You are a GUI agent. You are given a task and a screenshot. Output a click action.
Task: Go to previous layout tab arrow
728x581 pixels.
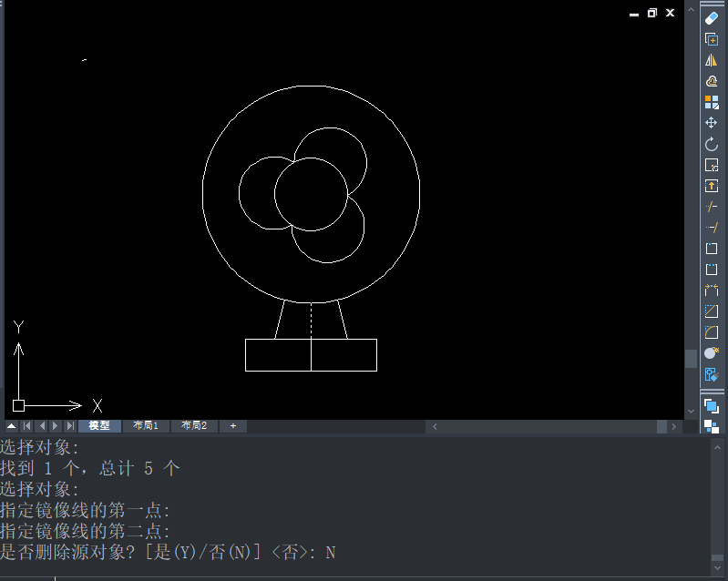42,425
